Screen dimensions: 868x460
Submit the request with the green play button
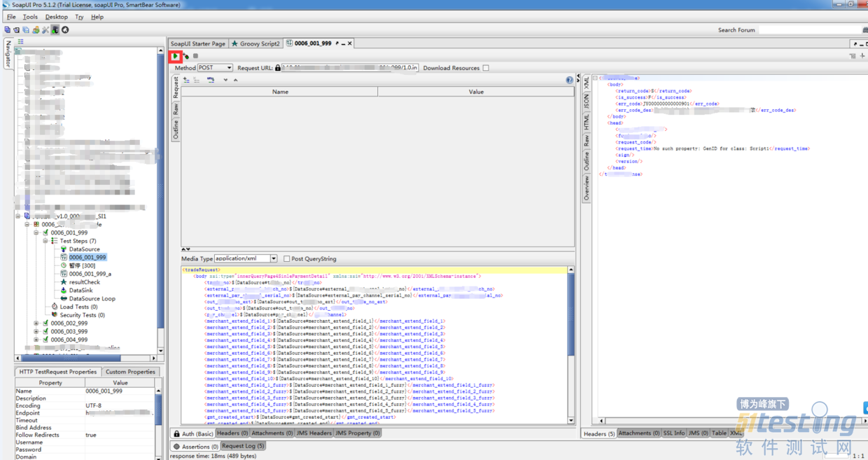(x=176, y=56)
